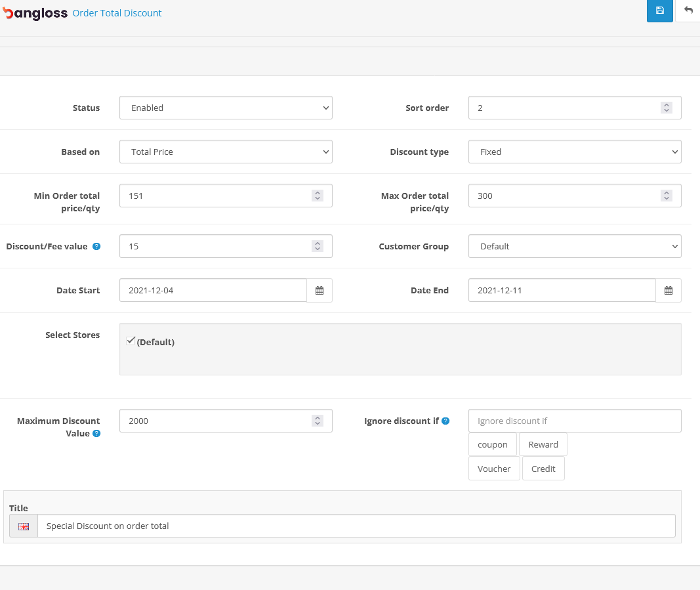
Task: Click into the Title text field
Action: tap(356, 526)
